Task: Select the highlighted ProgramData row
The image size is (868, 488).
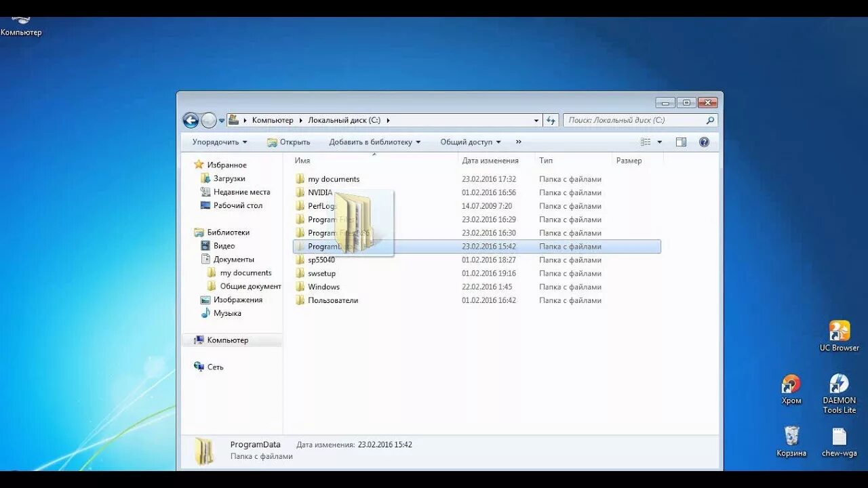Action: coord(477,247)
